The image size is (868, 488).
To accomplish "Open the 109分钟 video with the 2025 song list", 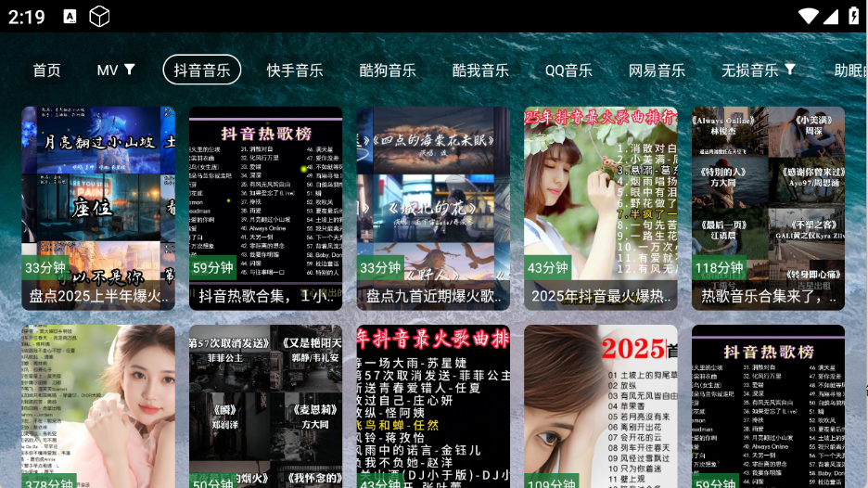I will pyautogui.click(x=601, y=406).
